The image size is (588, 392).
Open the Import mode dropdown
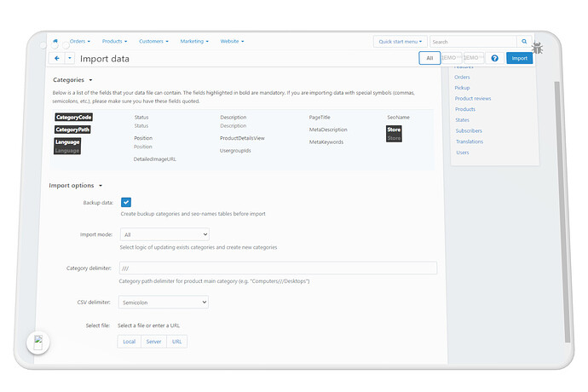[x=164, y=234]
